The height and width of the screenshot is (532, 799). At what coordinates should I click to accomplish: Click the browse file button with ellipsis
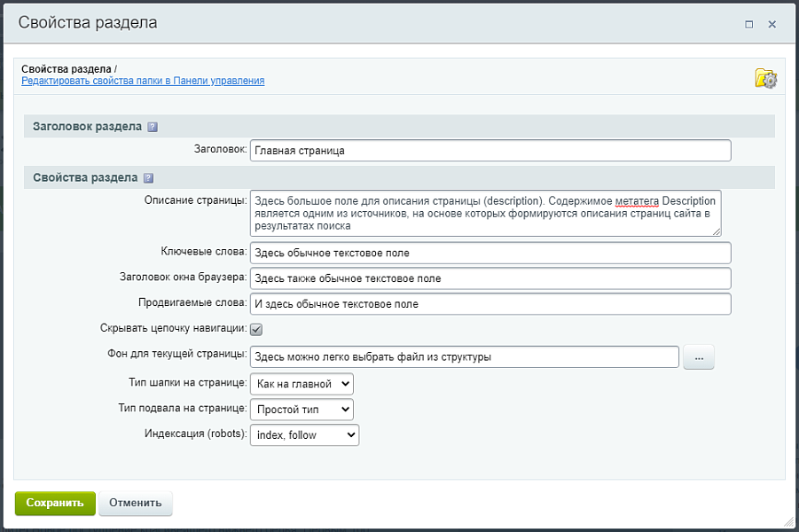699,357
